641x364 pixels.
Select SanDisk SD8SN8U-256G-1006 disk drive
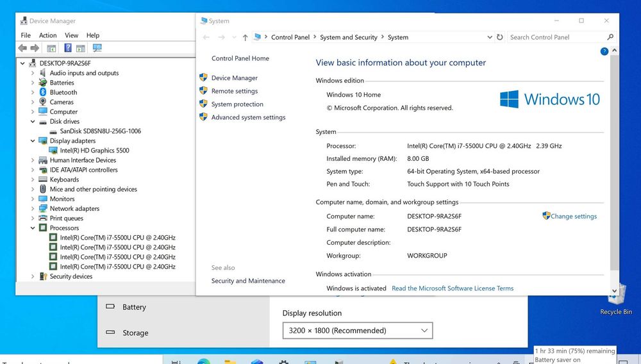pyautogui.click(x=101, y=131)
